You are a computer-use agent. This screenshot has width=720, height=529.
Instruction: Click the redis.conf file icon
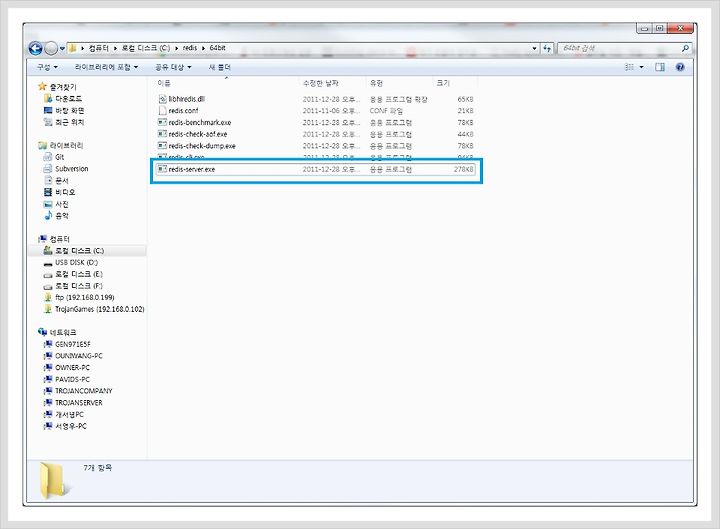click(x=162, y=111)
